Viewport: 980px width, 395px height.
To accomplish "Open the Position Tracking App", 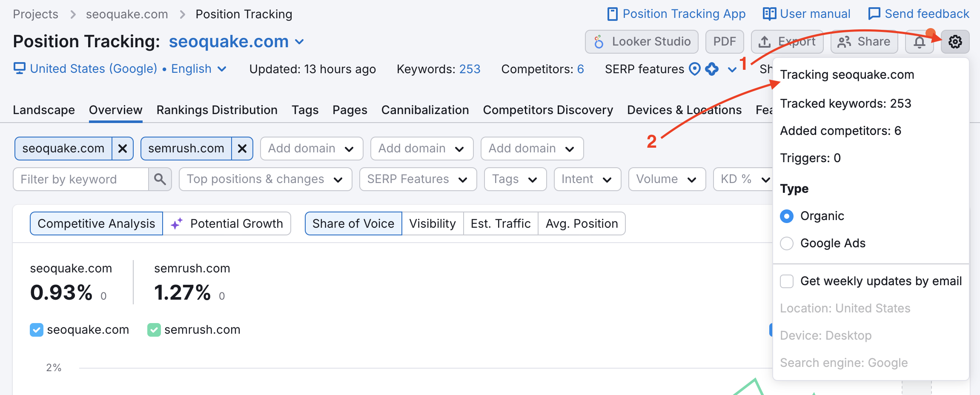I will click(x=676, y=13).
